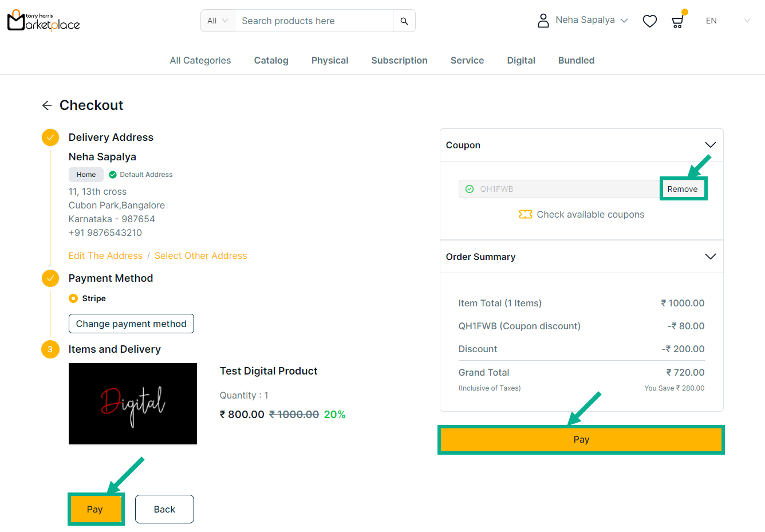Click the back arrow beside Checkout
The width and height of the screenshot is (765, 532).
pyautogui.click(x=47, y=105)
